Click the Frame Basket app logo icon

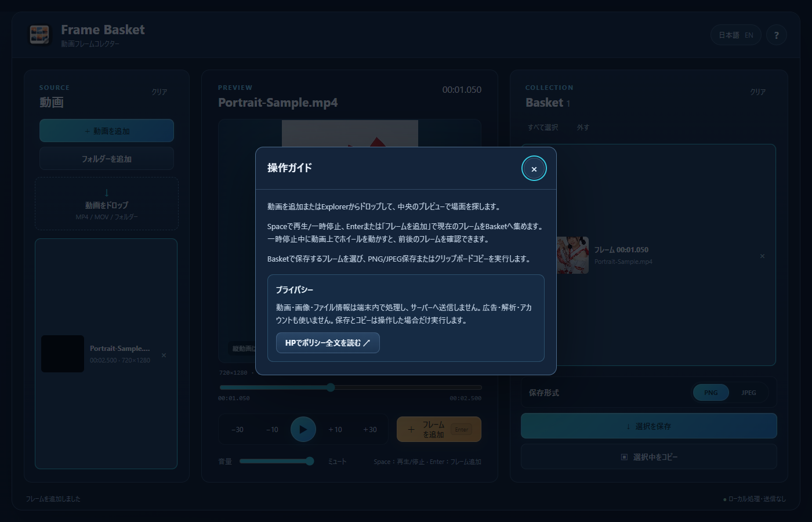[40, 35]
